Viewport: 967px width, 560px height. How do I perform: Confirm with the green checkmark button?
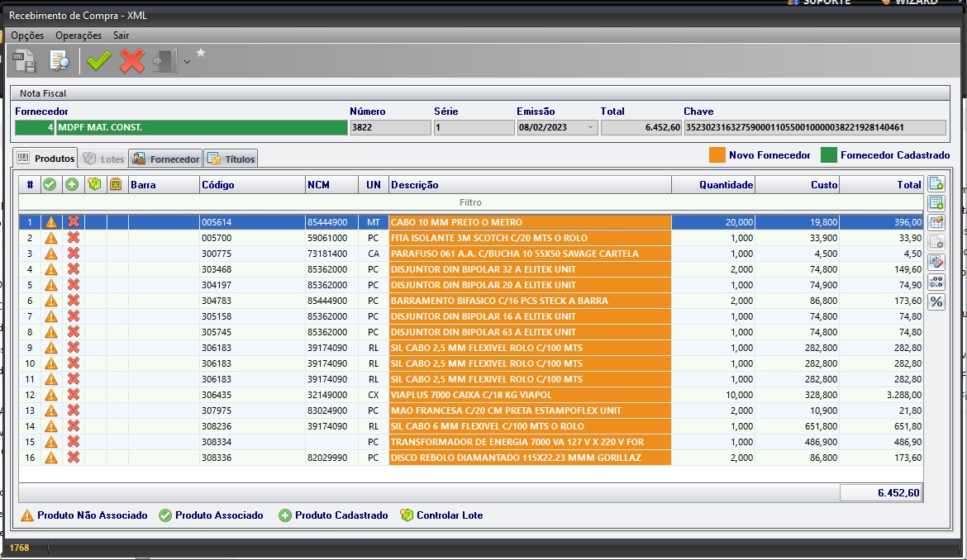coord(98,61)
